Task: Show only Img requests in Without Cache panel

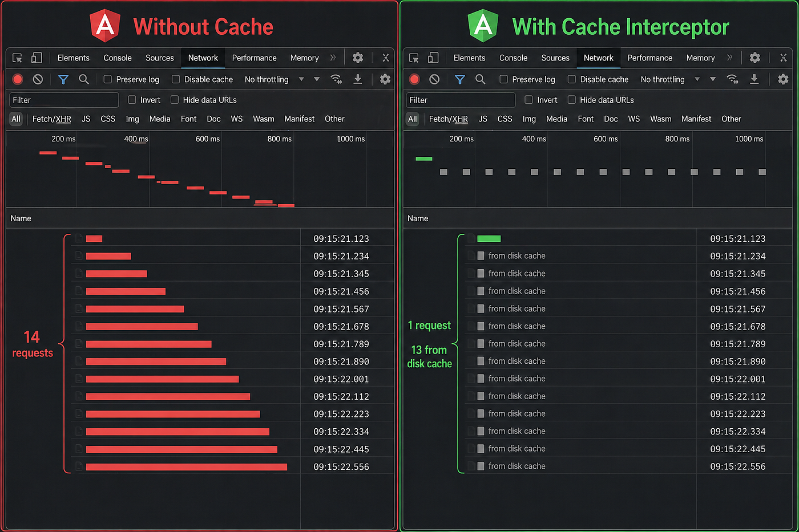Action: click(132, 119)
